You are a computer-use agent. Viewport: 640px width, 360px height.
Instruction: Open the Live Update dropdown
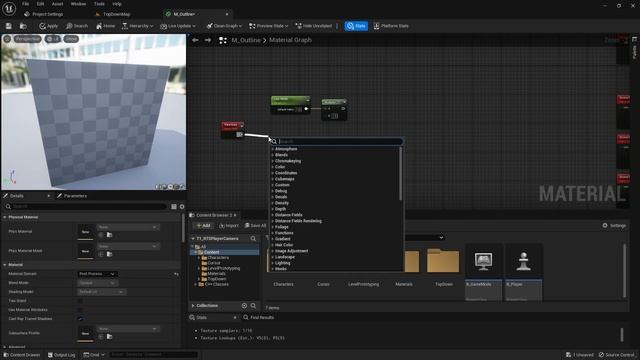[x=178, y=26]
